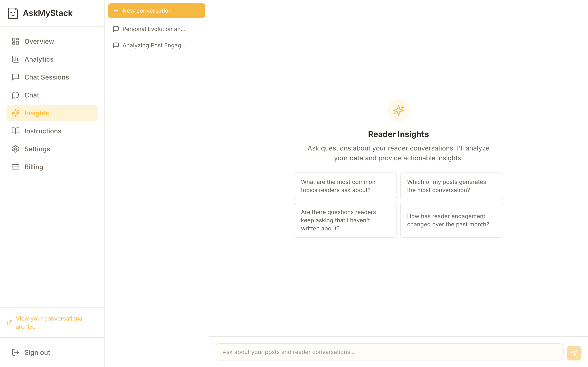Open your conversational archive link

click(49, 322)
